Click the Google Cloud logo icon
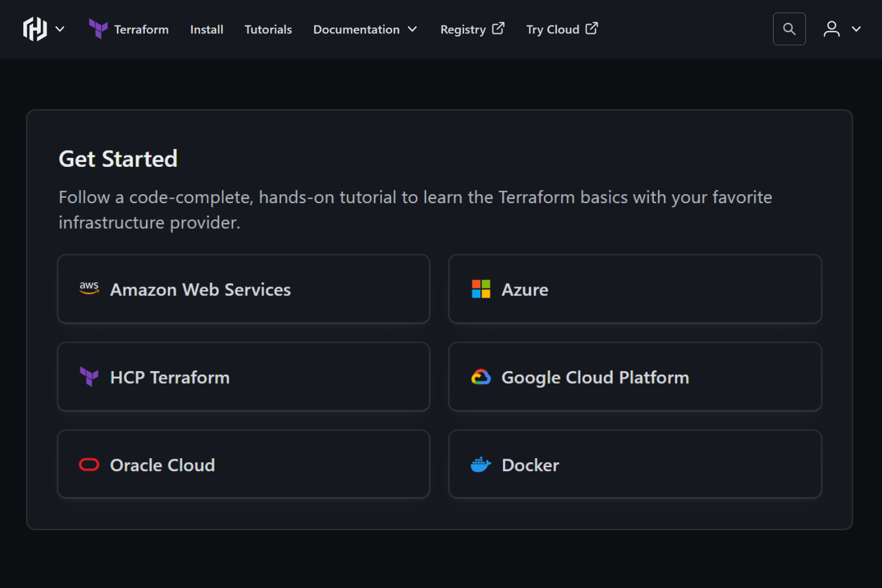Screen dimensions: 882x588 481,377
